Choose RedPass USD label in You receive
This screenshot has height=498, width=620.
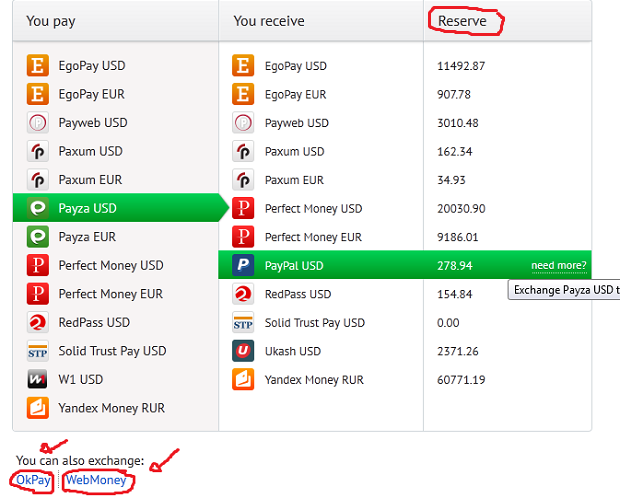[x=298, y=294]
